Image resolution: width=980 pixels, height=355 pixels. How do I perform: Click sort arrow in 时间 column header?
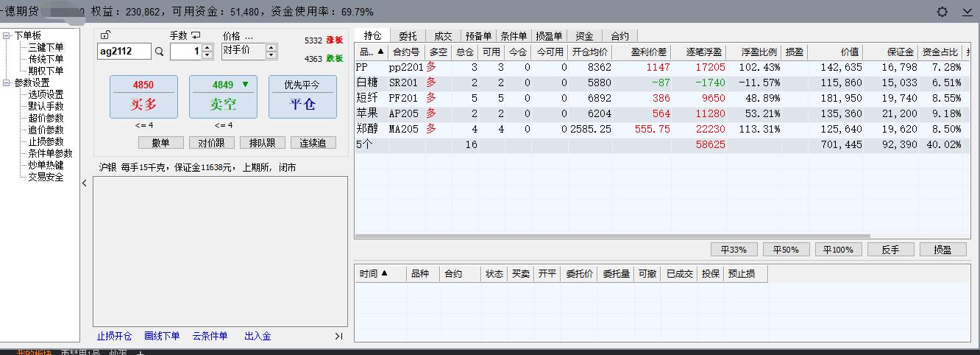[x=384, y=273]
